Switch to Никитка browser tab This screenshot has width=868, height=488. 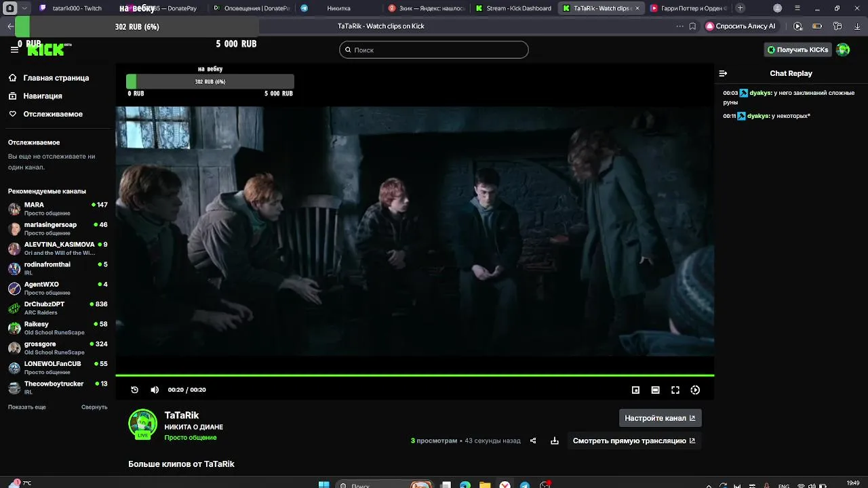pos(339,8)
